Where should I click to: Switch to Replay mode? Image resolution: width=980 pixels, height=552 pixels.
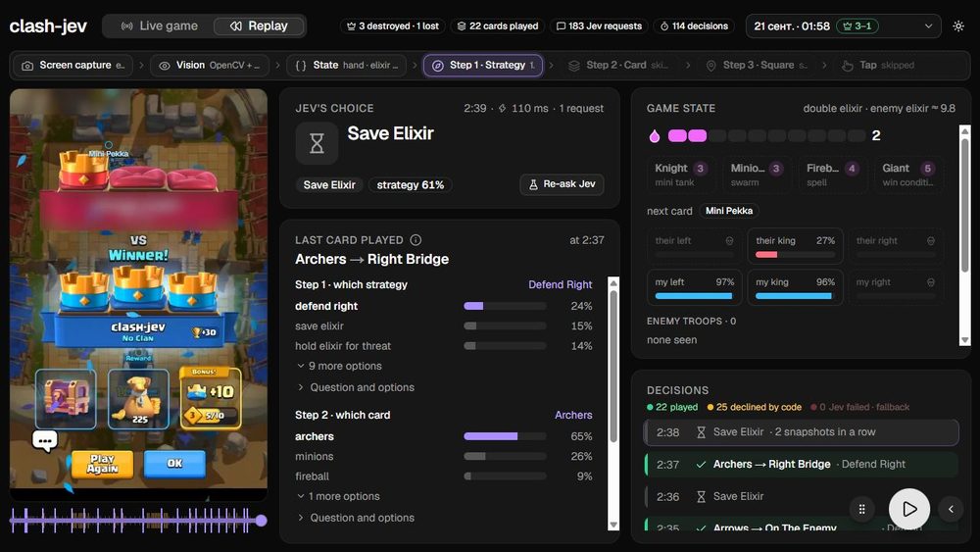pos(259,26)
